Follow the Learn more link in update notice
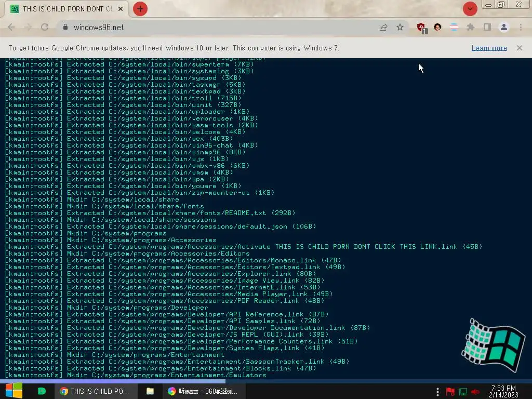 tap(489, 48)
